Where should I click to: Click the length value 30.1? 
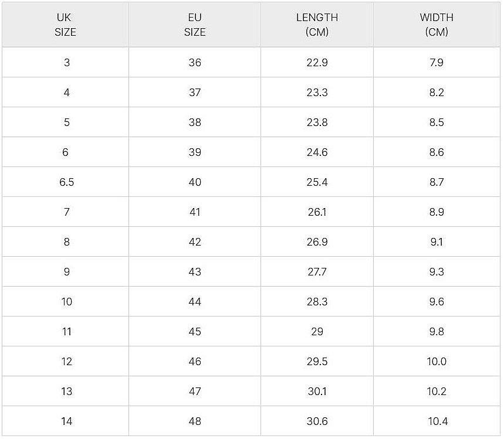[x=317, y=391]
